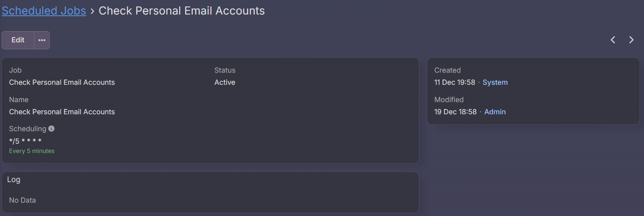Viewport: 644px width, 216px height.
Task: Open the Scheduled Jobs breadcrumb link
Action: tap(44, 11)
